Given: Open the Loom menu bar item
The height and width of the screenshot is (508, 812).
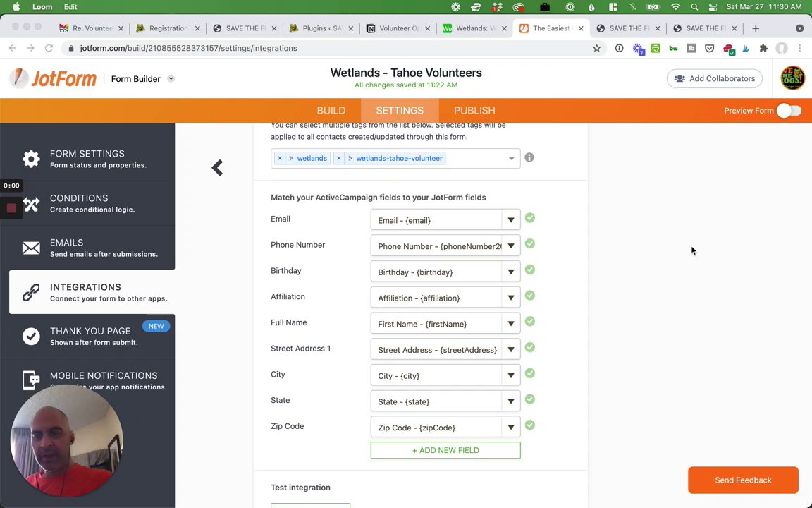Looking at the screenshot, I should click(x=42, y=7).
